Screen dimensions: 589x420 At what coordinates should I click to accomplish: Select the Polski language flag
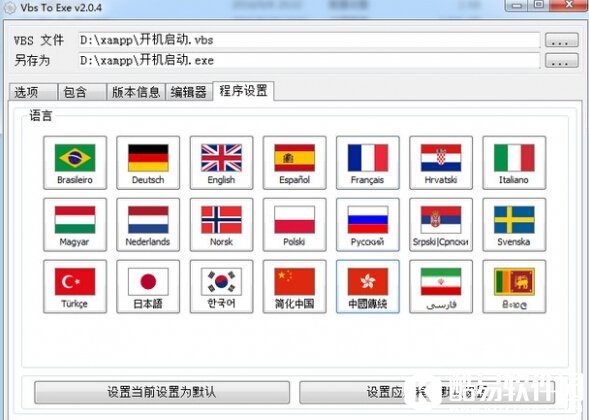click(294, 225)
